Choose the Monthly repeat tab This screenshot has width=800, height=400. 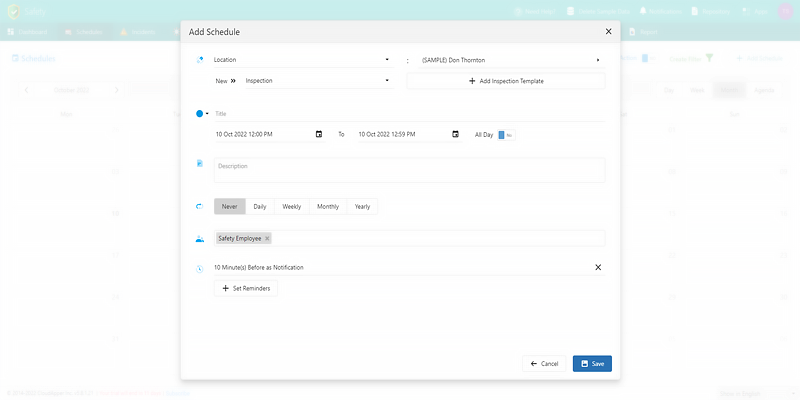[x=328, y=207]
